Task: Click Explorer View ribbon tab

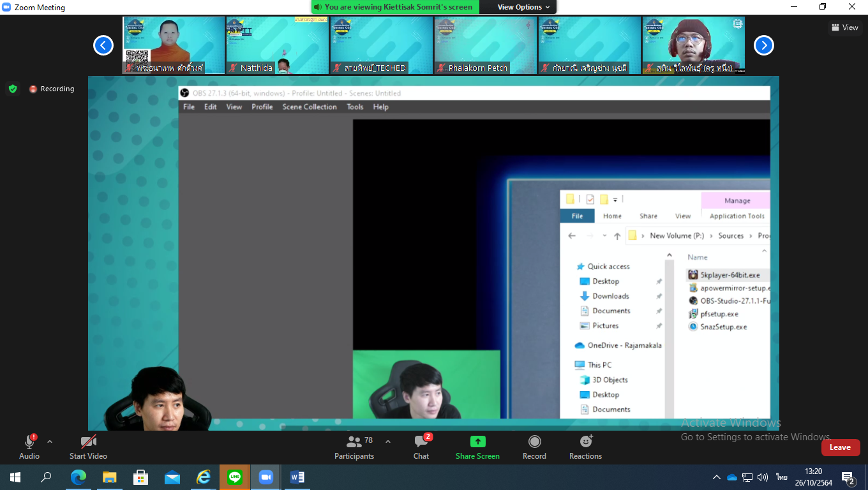Action: click(x=683, y=216)
